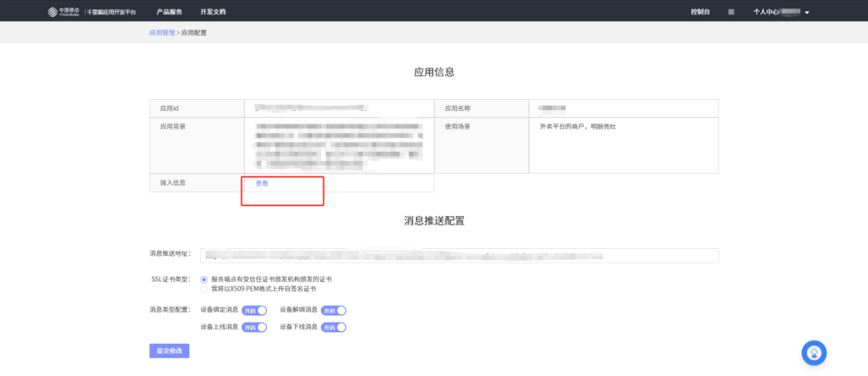Click the 使用场景 label cell
868x376 pixels.
(482, 146)
